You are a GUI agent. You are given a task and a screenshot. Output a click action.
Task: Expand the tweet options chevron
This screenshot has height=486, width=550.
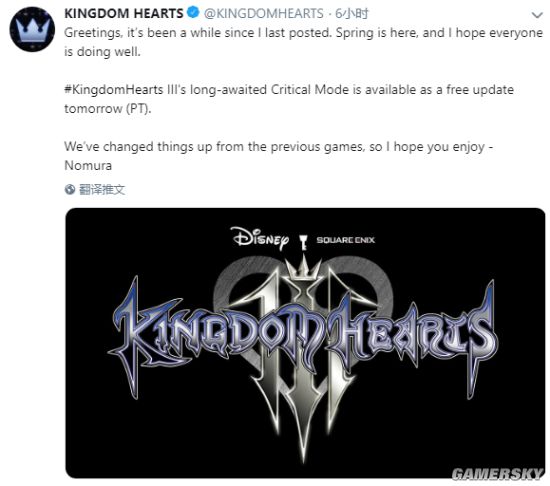click(537, 15)
